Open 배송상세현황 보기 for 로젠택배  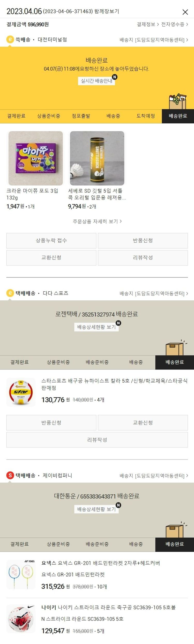96,327
